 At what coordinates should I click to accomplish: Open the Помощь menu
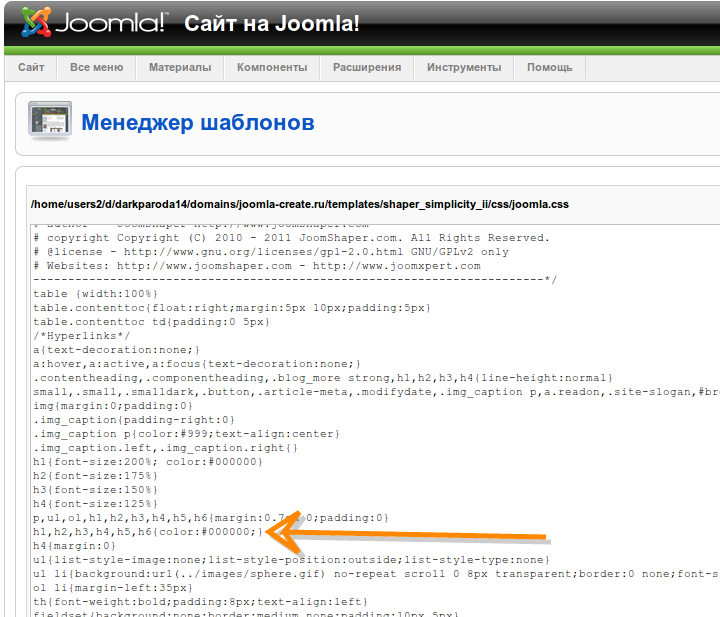(x=550, y=67)
